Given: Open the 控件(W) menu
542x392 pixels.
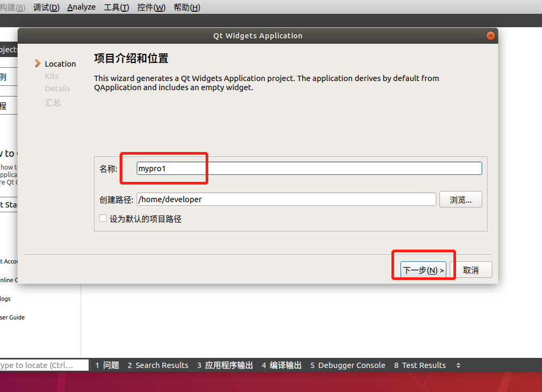Looking at the screenshot, I should (151, 7).
